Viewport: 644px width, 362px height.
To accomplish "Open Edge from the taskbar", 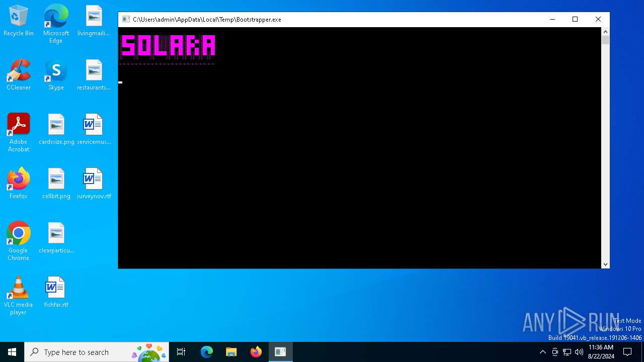I will [207, 352].
